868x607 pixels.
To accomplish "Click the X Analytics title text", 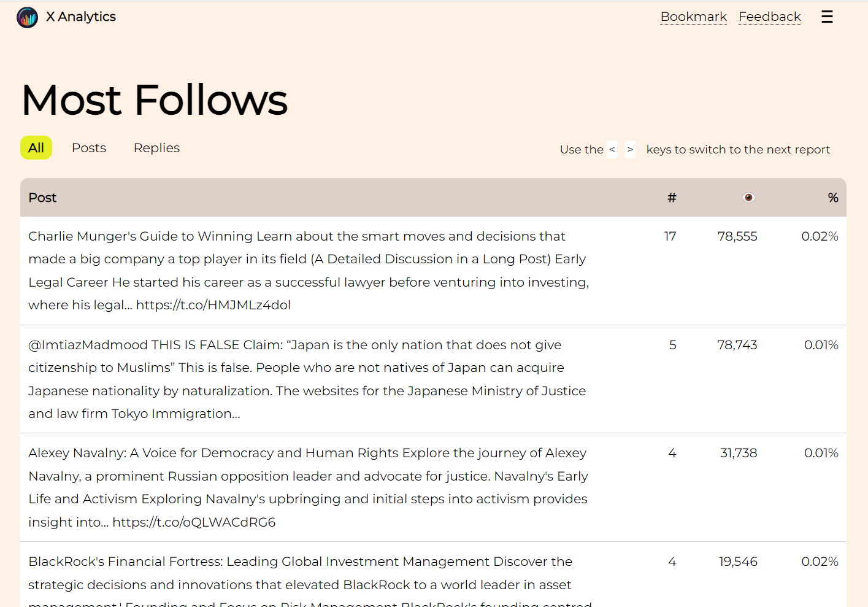I will (81, 17).
